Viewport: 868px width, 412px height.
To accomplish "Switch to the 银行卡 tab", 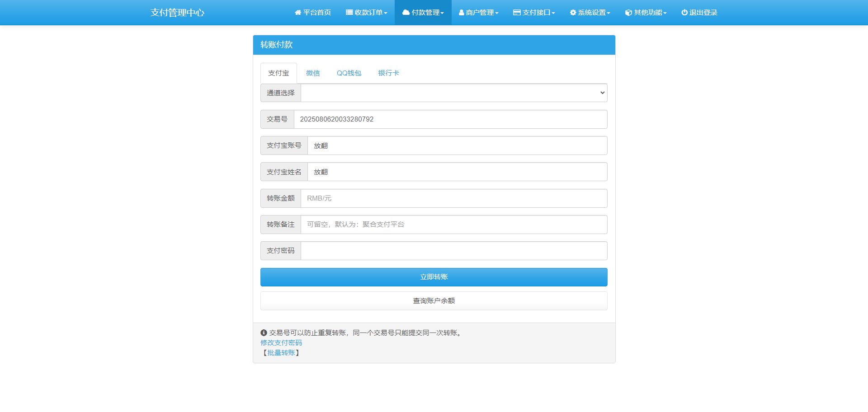I will 388,73.
